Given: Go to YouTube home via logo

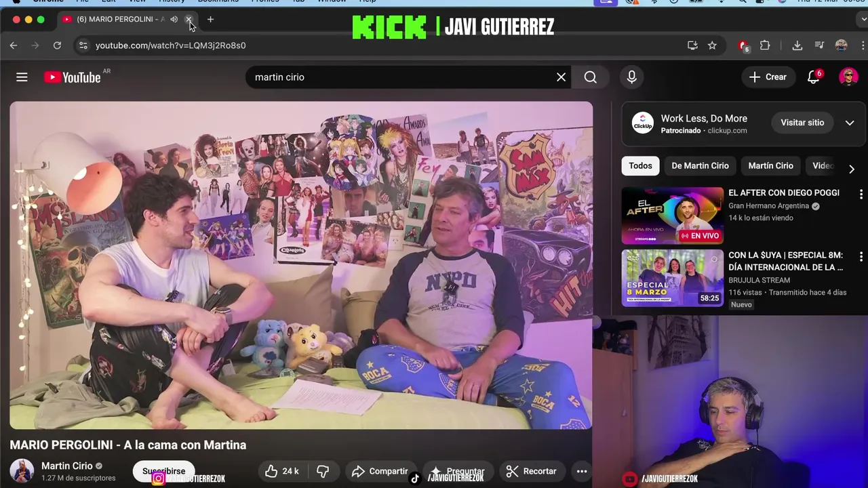Looking at the screenshot, I should click(73, 77).
